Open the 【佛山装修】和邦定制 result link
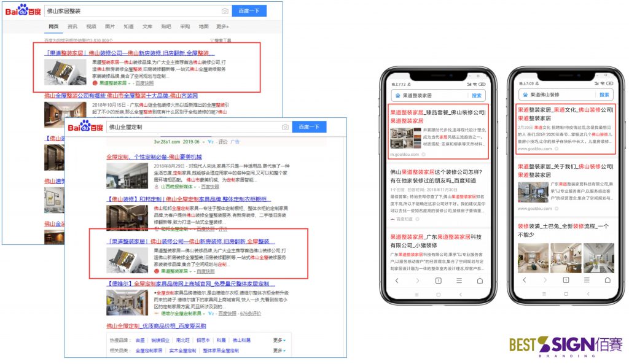 189,199
